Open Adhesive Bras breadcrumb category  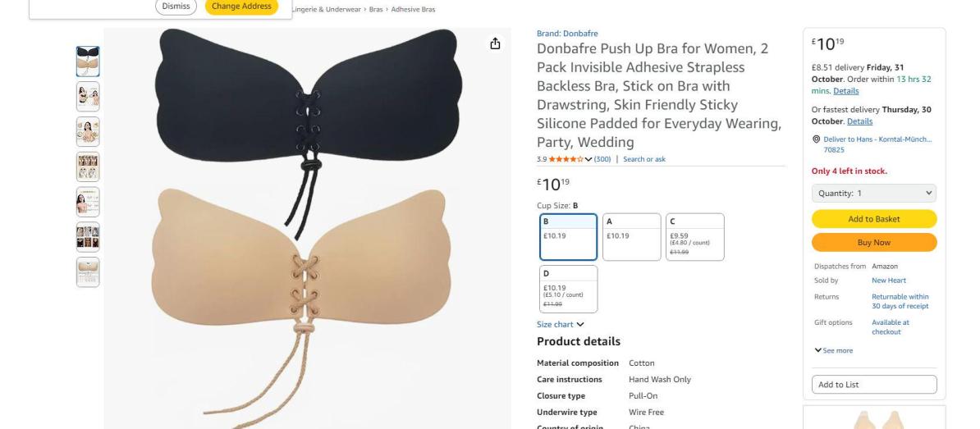[413, 9]
